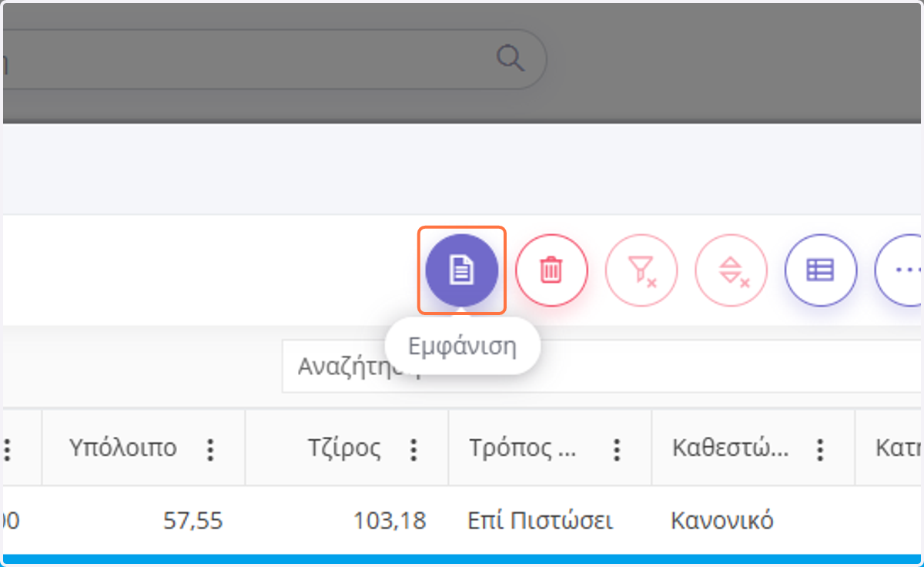
Task: Open the table columns layout button
Action: (x=821, y=270)
